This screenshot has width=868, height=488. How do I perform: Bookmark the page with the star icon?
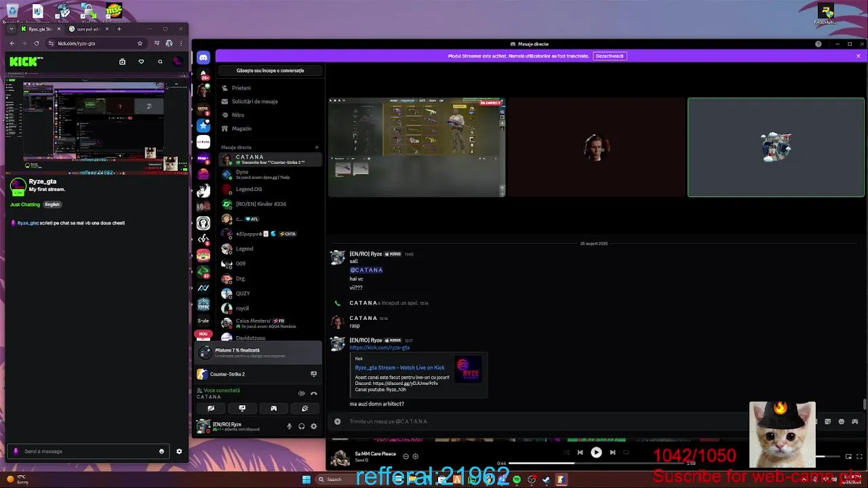pos(140,43)
